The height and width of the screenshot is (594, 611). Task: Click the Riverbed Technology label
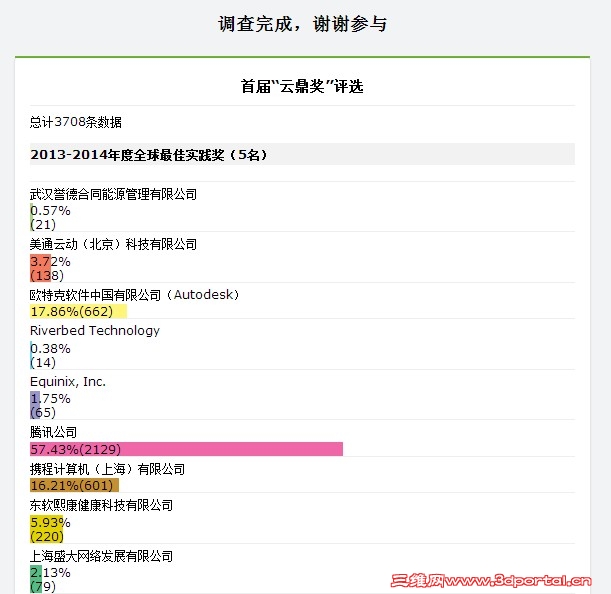pyautogui.click(x=95, y=331)
